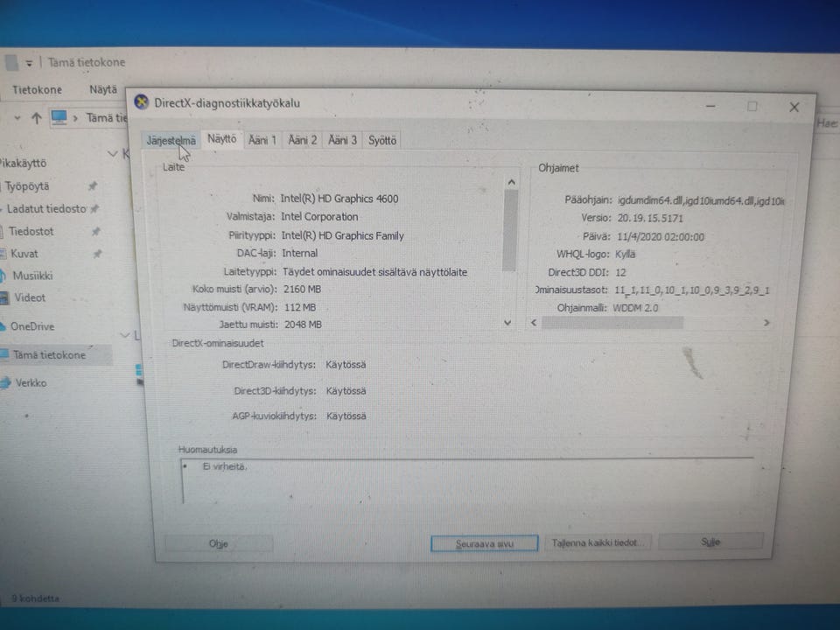Image resolution: width=840 pixels, height=630 pixels.
Task: Click the status bar text 9 kohdetta
Action: tap(35, 598)
